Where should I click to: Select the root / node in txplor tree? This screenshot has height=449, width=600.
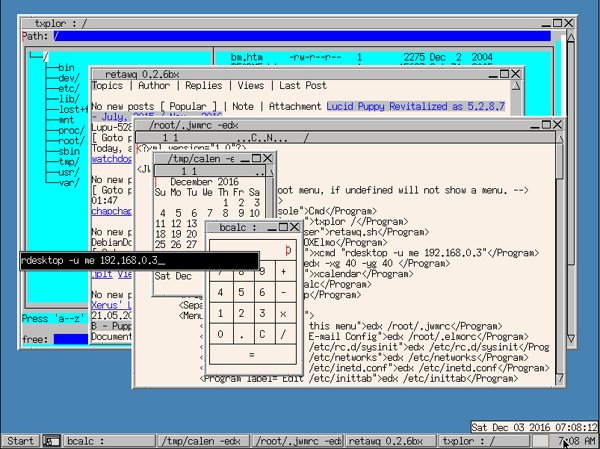[x=46, y=57]
